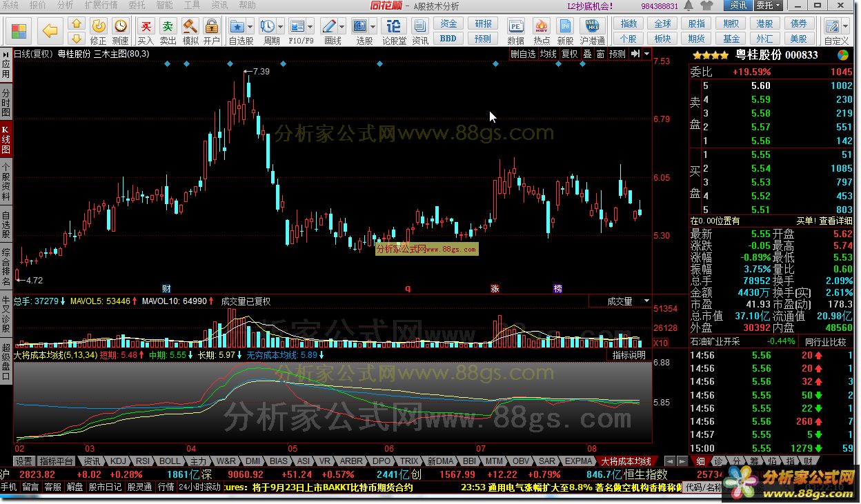Click the 同行业比较 link
The height and width of the screenshot is (504, 861).
point(825,342)
